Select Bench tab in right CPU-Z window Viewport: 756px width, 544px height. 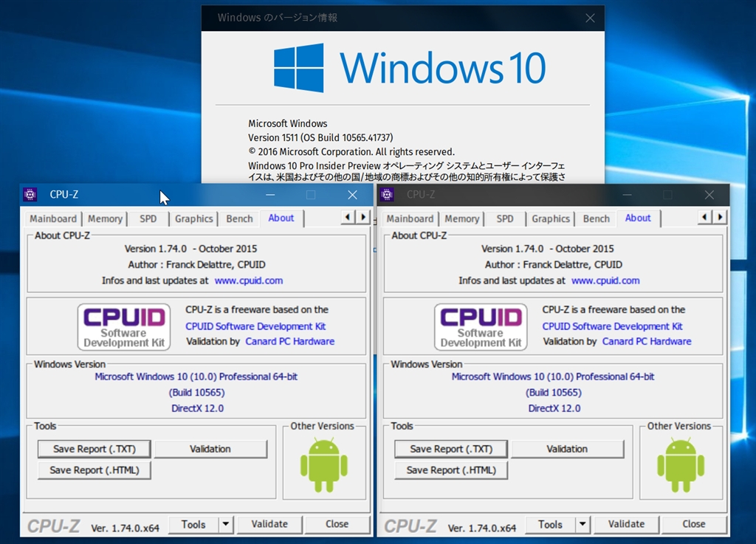[597, 218]
